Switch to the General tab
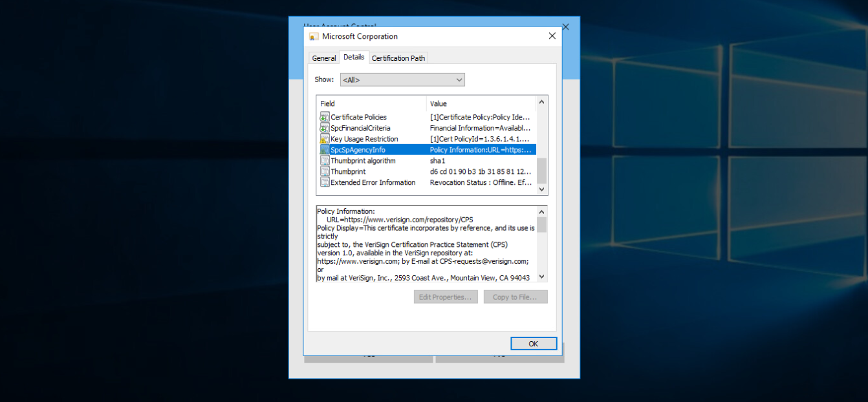 point(324,58)
